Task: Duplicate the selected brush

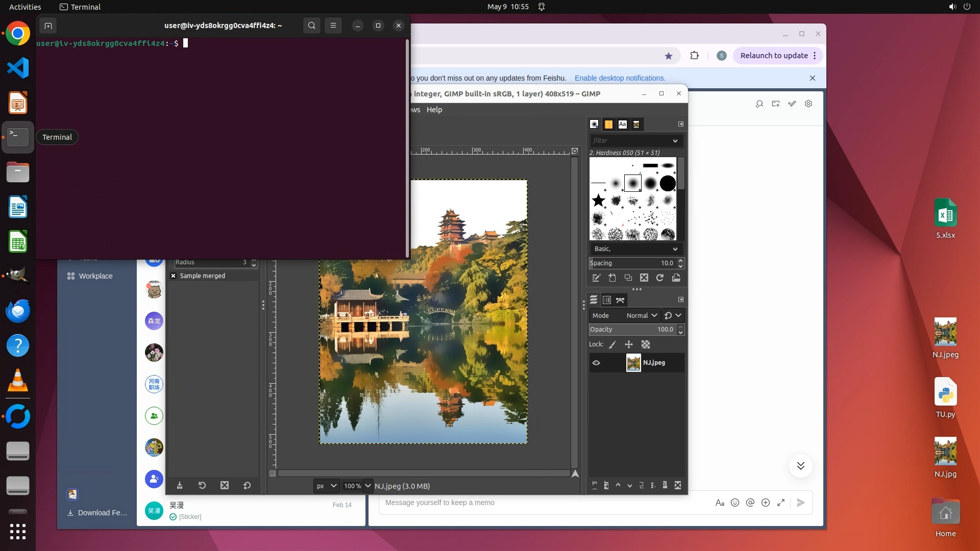Action: tap(628, 278)
